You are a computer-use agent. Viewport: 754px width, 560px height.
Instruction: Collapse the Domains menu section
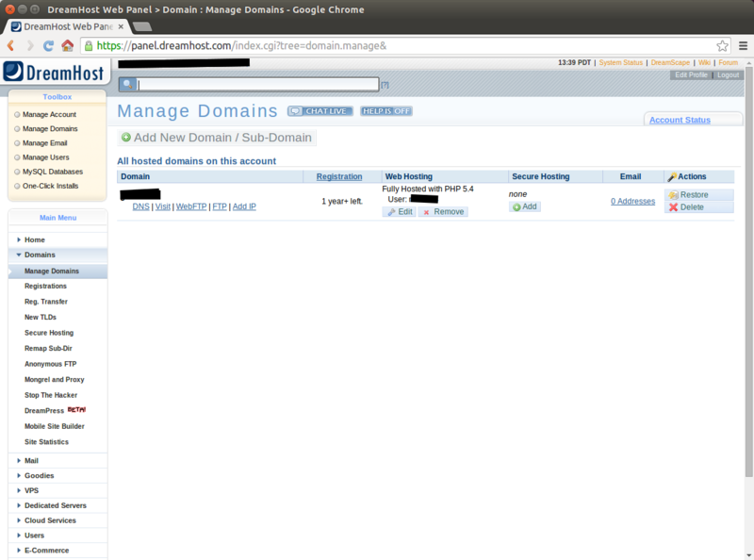tap(57, 255)
